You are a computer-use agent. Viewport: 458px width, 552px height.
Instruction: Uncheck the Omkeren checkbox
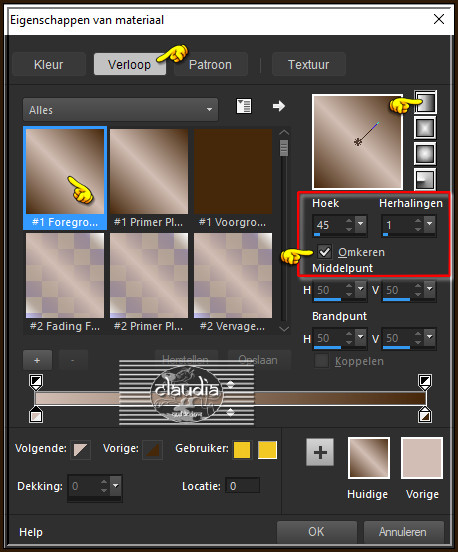[324, 252]
